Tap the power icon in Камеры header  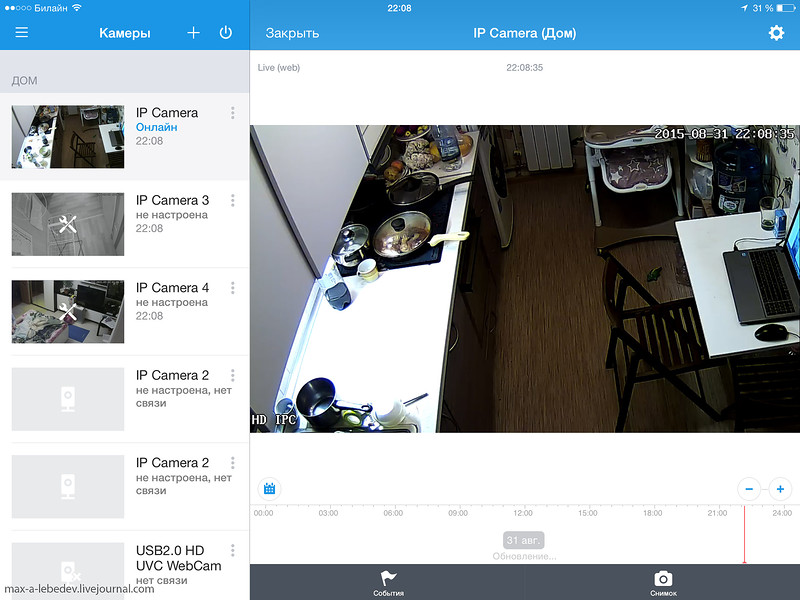point(226,33)
